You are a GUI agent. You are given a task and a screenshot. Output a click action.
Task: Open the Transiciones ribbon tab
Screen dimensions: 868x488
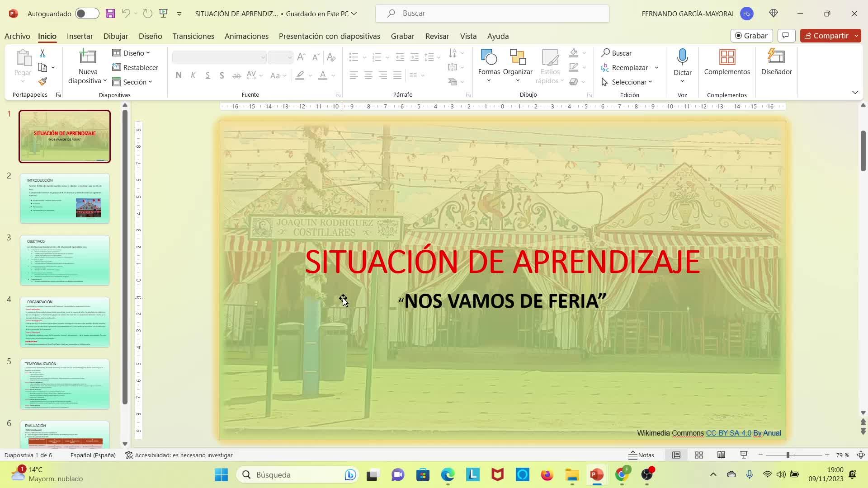point(193,36)
